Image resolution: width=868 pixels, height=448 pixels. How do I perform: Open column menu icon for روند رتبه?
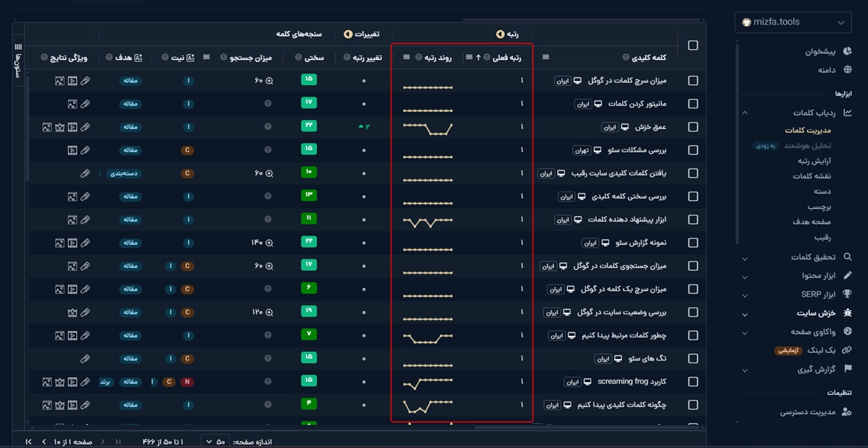[x=407, y=57]
